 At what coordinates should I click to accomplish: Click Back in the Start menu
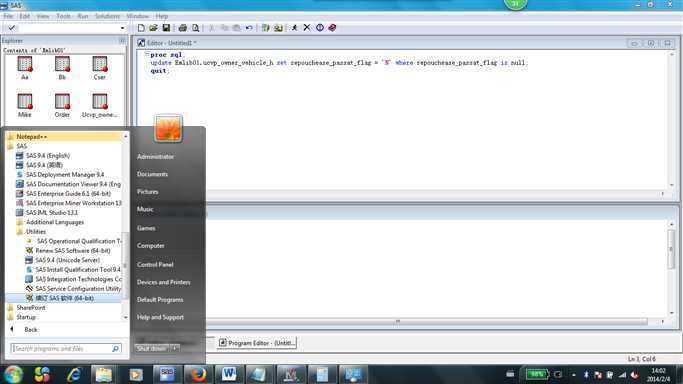click(25, 330)
